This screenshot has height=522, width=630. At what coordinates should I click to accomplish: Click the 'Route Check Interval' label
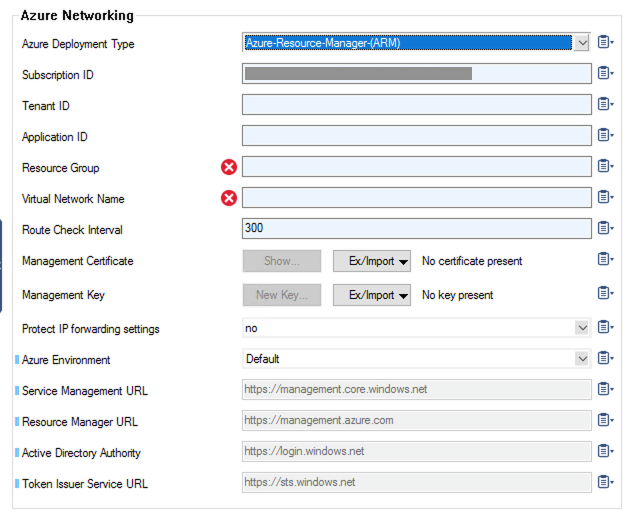(x=72, y=230)
